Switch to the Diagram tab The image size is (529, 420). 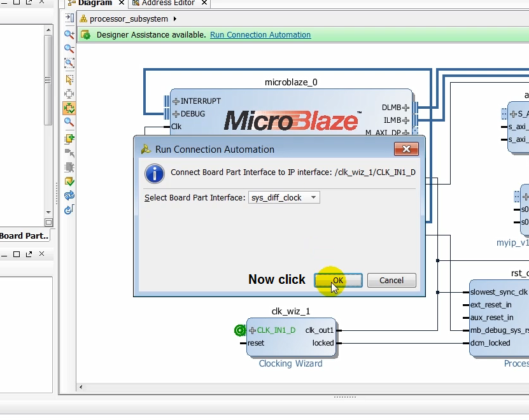click(95, 3)
